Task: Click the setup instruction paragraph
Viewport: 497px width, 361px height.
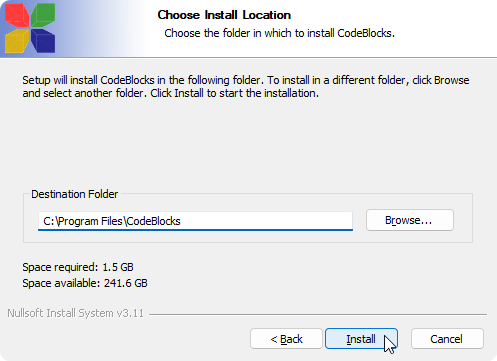Action: point(246,87)
